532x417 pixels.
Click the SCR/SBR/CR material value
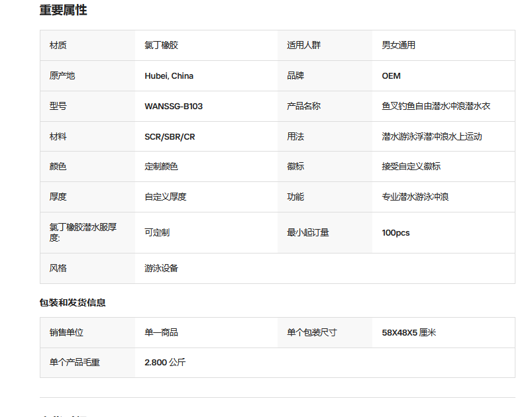pyautogui.click(x=170, y=136)
